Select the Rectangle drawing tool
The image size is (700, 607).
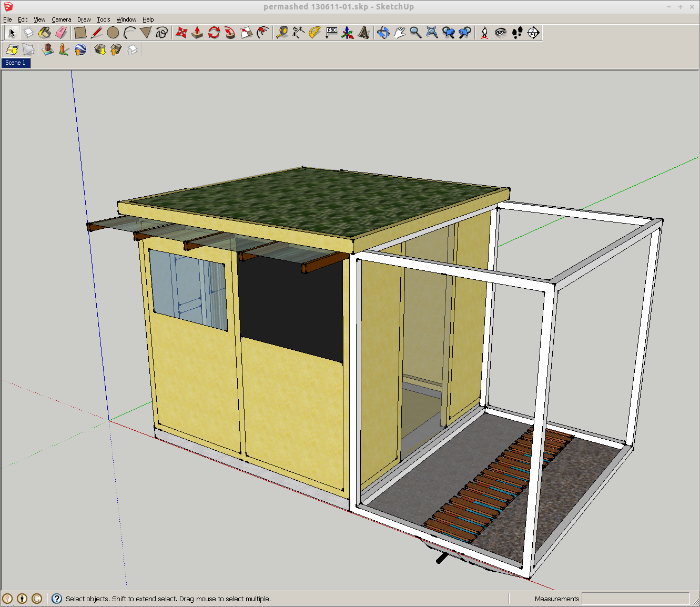point(80,33)
